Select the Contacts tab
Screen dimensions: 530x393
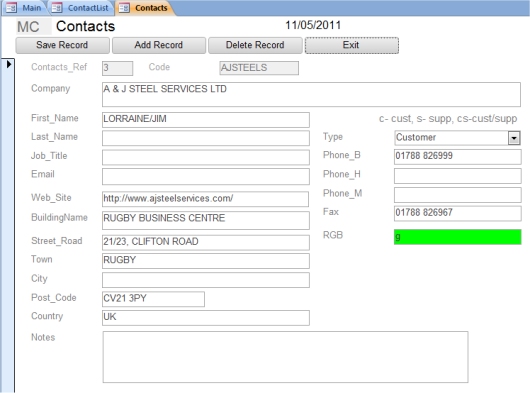(x=145, y=8)
